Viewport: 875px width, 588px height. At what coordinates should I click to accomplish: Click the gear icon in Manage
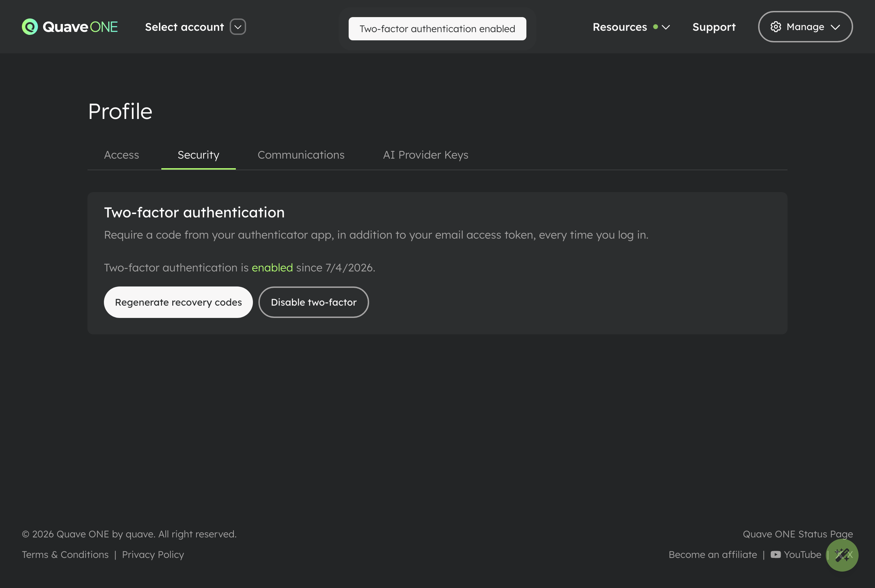776,27
